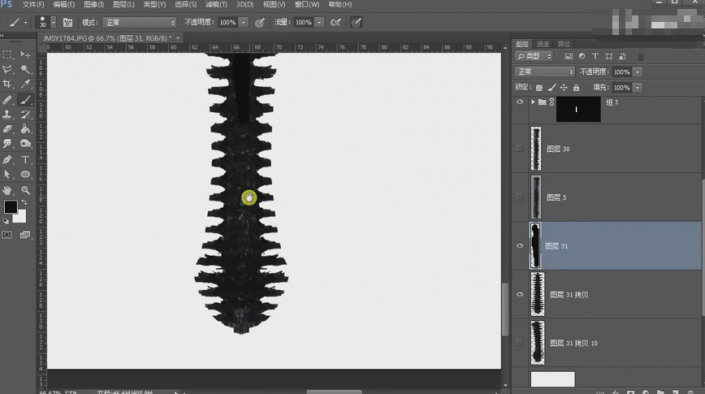Open the tool preset picker arrow
Screen dimensions: 705x394
[25, 22]
